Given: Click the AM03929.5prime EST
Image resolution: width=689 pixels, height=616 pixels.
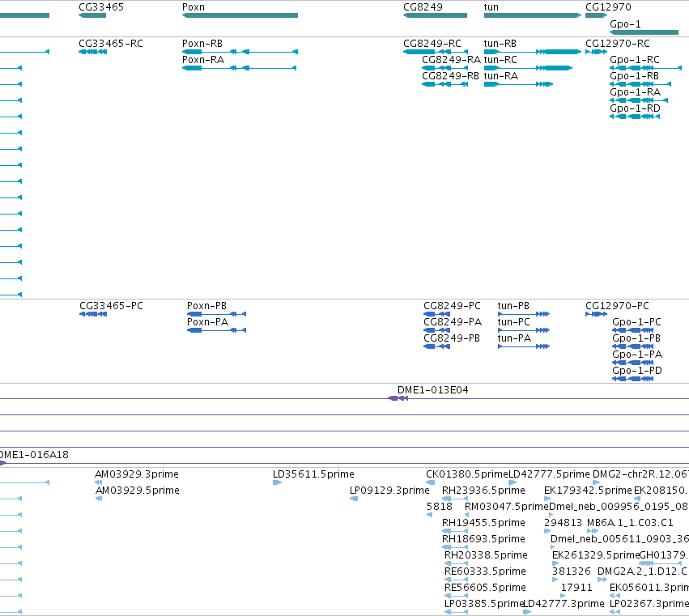Looking at the screenshot, I should point(99,499).
